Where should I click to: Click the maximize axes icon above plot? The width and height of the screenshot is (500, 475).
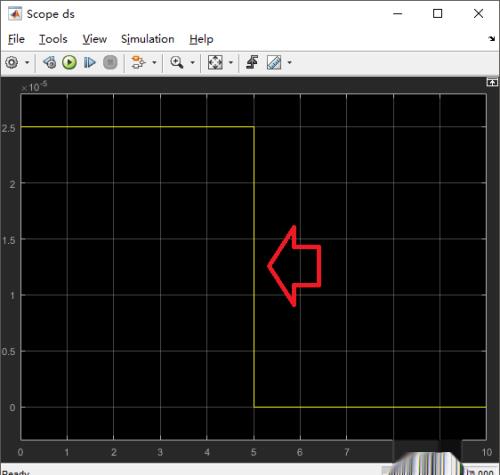coord(492,82)
